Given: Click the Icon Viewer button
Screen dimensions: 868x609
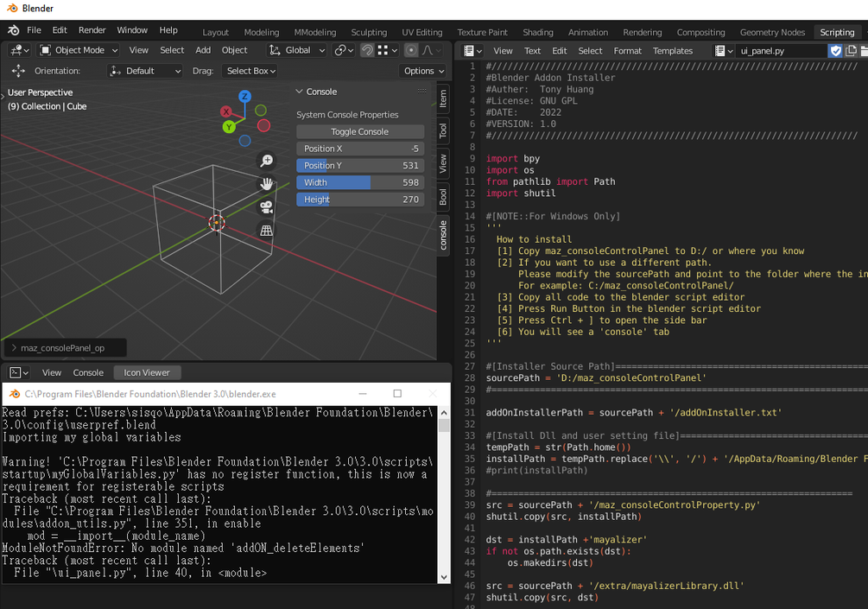Looking at the screenshot, I should pos(147,372).
